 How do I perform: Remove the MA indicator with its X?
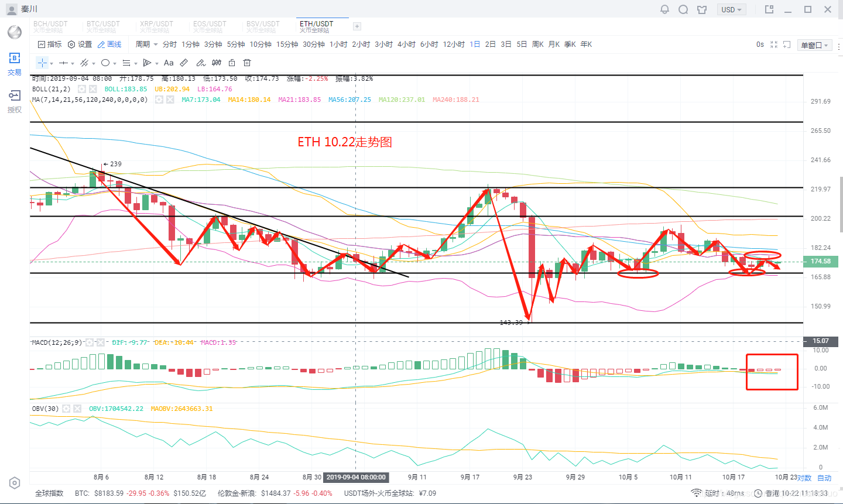point(170,100)
